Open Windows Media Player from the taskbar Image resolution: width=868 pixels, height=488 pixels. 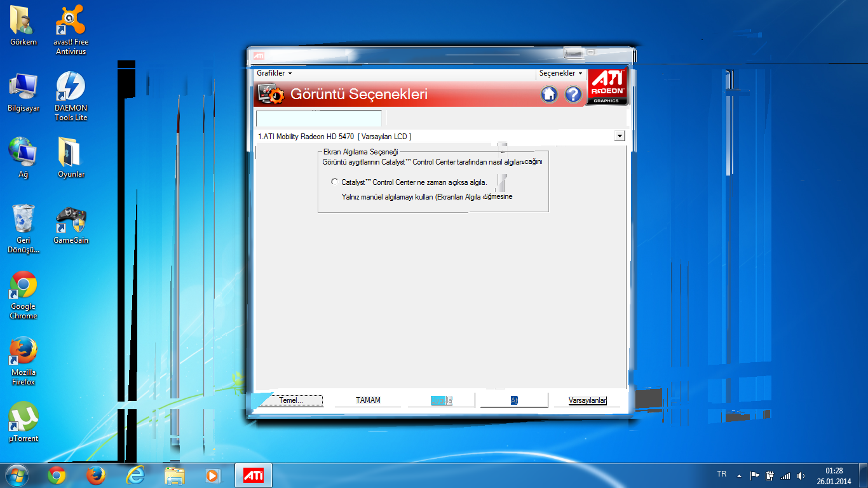[x=212, y=475]
